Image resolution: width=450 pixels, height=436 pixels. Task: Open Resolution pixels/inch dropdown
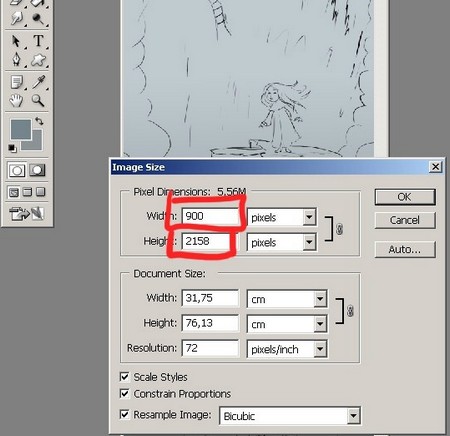click(x=320, y=349)
